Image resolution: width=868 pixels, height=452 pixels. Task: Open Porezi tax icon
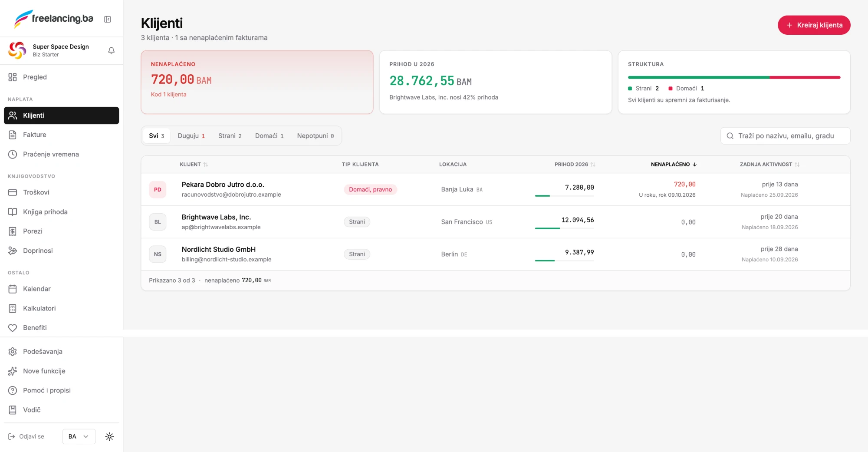click(13, 231)
